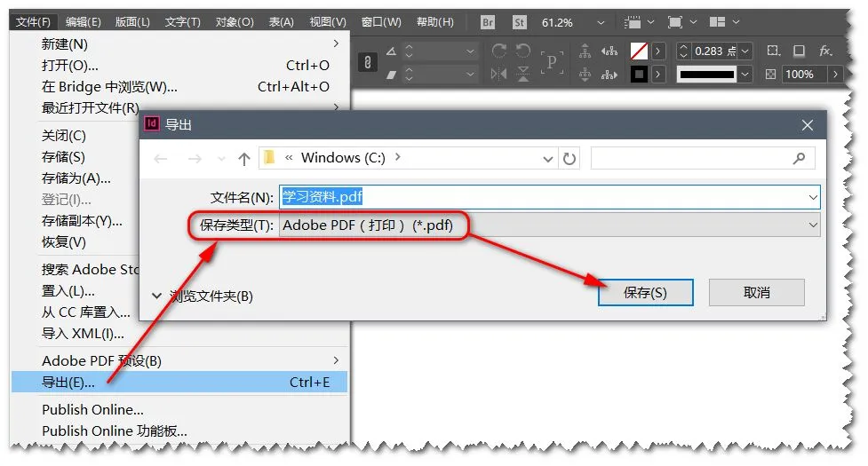Open the 对象(O) menu
This screenshot has width=868, height=466.
click(x=235, y=22)
